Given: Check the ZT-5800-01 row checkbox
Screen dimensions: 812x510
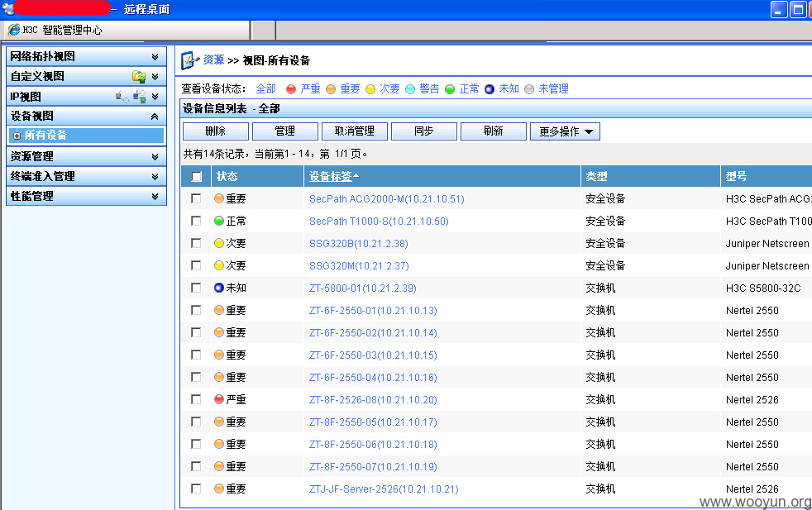Looking at the screenshot, I should 196,288.
